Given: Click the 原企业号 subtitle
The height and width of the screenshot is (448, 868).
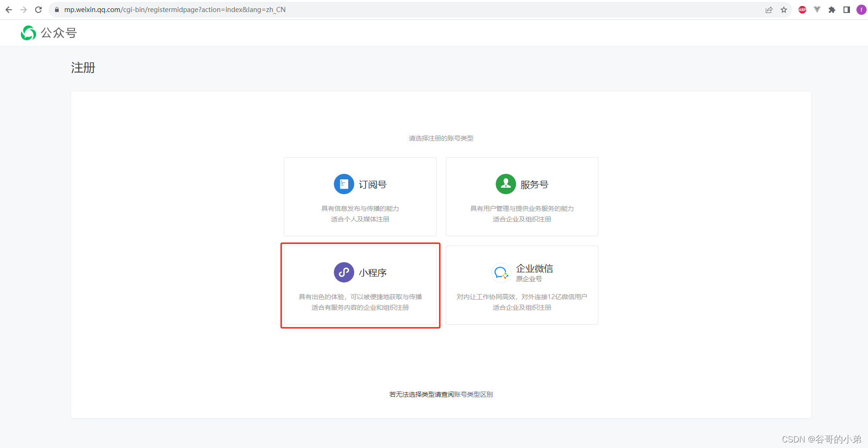Looking at the screenshot, I should click(529, 279).
